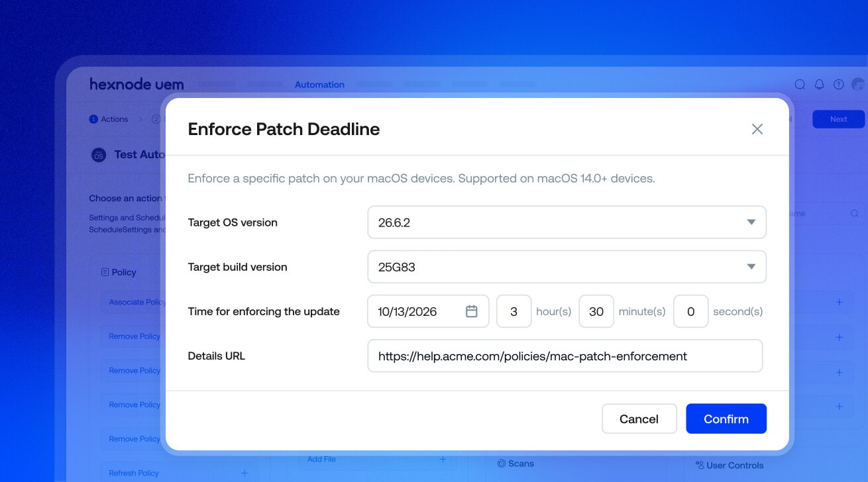The image size is (868, 482).
Task: Click the Scans section icon
Action: (502, 463)
